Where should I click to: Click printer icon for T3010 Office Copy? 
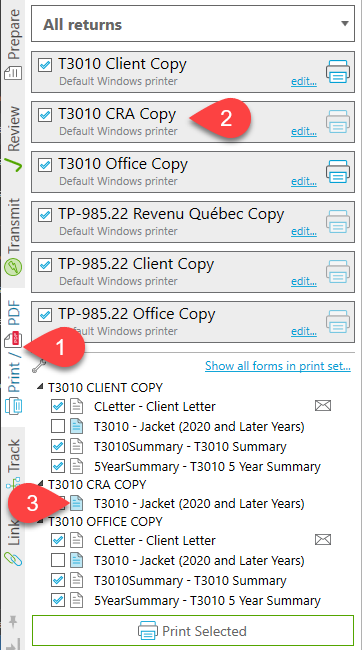(338, 172)
